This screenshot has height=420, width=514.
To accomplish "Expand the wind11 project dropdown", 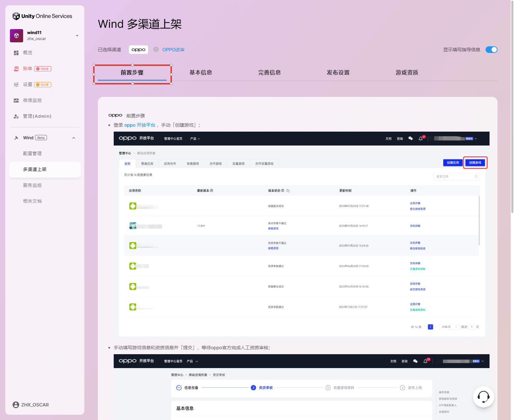I will (x=77, y=36).
